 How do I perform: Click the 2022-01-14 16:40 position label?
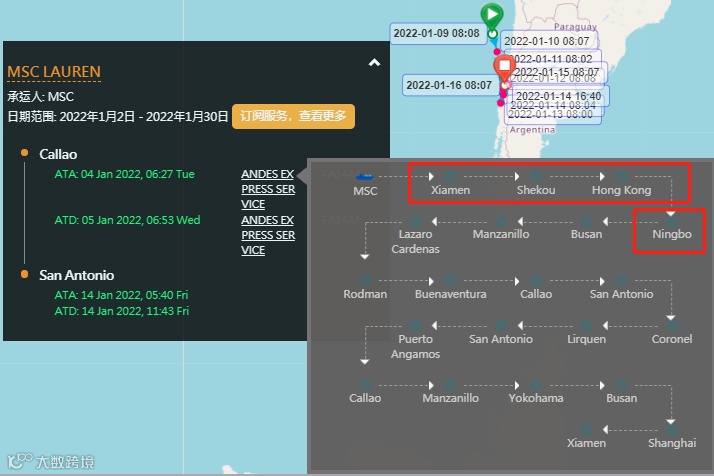click(559, 96)
